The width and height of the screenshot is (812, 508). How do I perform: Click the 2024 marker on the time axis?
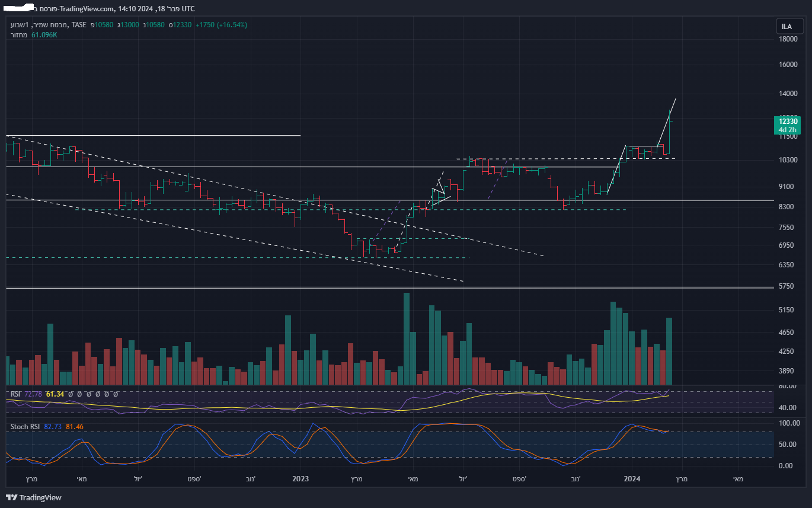[x=632, y=478]
